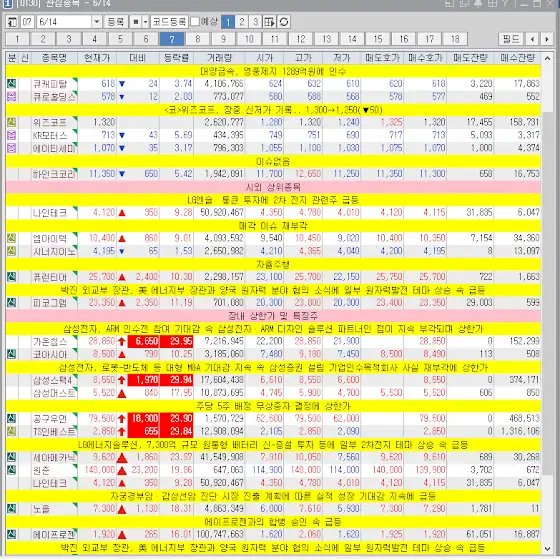Click the 자율주행 yellow header row
Screen dimensions: 560x560
[273, 264]
